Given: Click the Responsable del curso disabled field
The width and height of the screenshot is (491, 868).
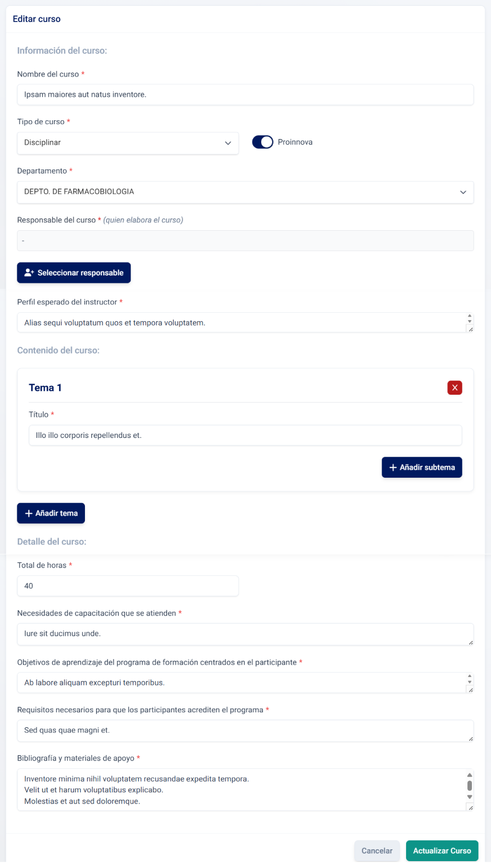Looking at the screenshot, I should tap(245, 241).
